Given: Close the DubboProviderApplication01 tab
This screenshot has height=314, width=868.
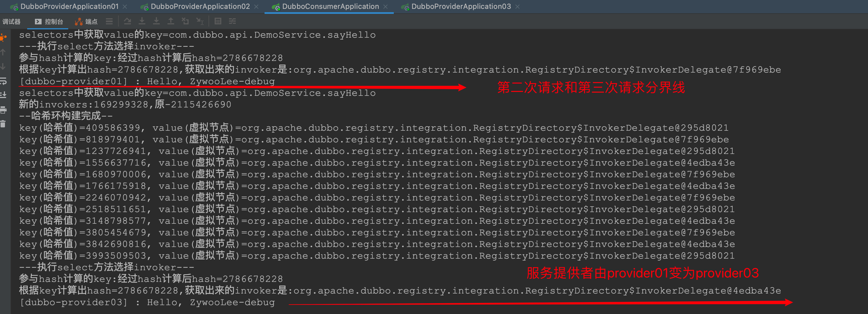Looking at the screenshot, I should point(125,7).
